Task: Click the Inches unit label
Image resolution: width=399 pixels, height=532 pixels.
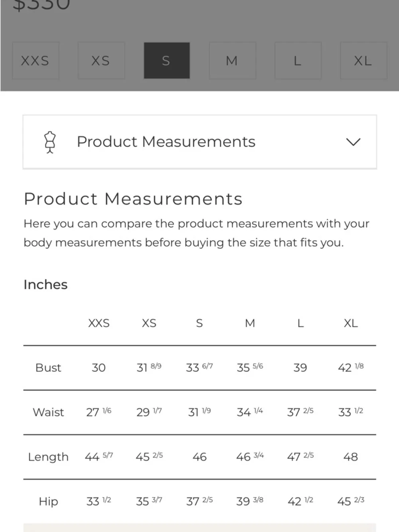Action: pyautogui.click(x=45, y=285)
